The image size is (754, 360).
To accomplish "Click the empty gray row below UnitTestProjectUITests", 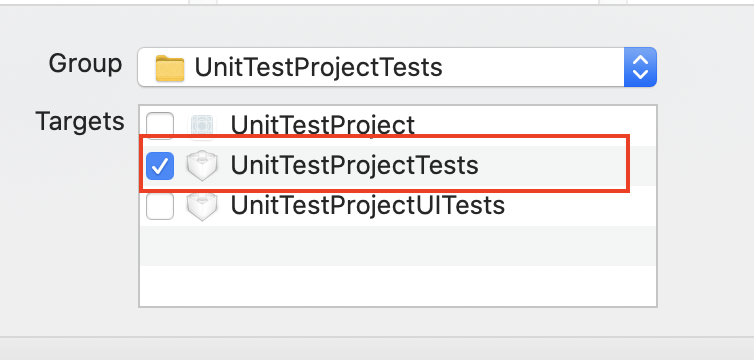I will pos(398,246).
